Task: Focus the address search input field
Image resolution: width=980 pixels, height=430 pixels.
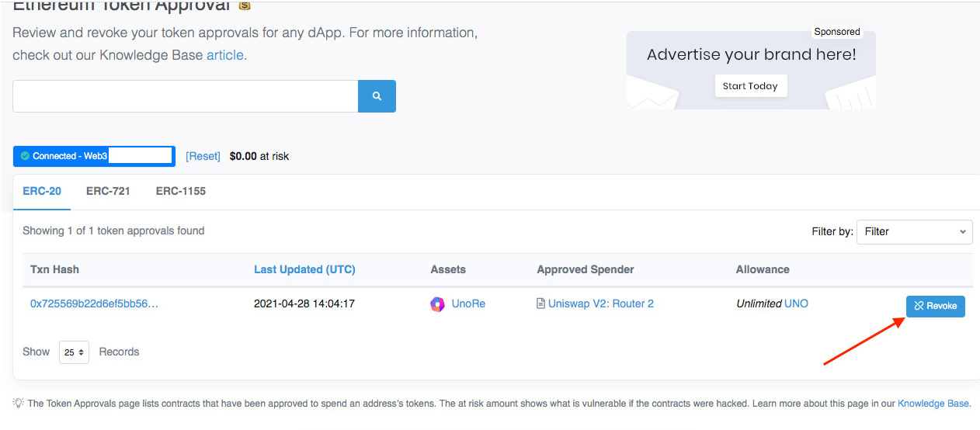Action: click(185, 96)
